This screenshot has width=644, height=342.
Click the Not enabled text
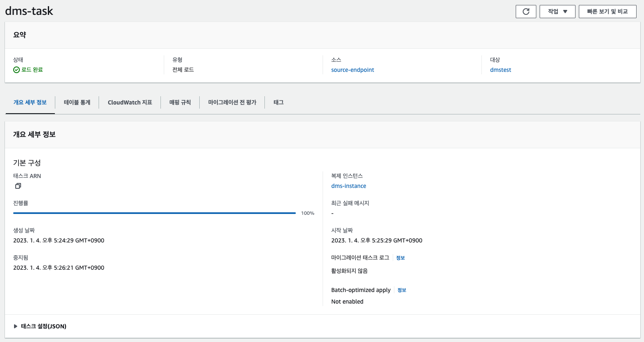(x=347, y=302)
